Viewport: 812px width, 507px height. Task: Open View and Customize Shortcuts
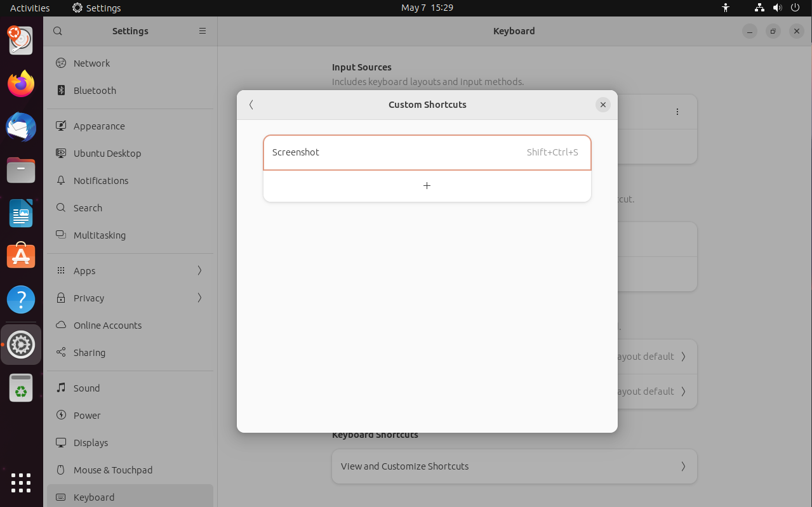[x=514, y=466]
